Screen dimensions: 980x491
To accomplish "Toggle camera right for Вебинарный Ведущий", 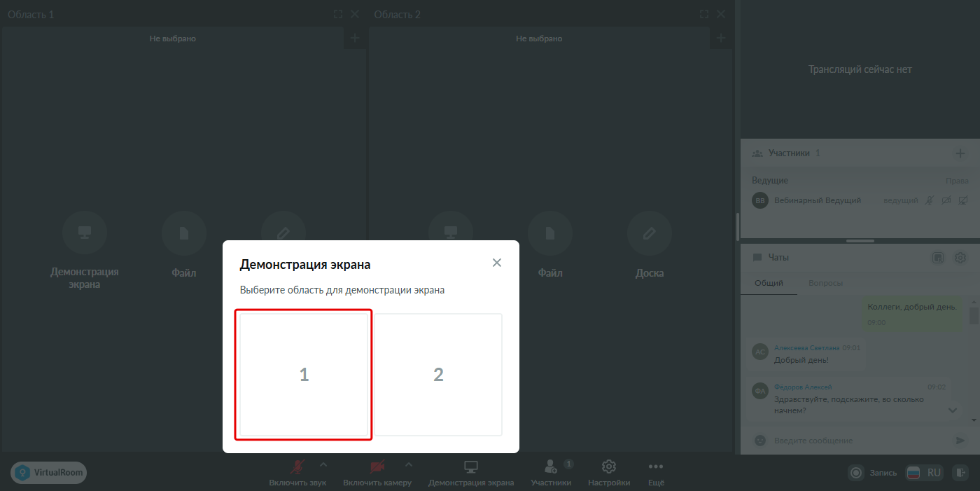I will click(x=946, y=201).
